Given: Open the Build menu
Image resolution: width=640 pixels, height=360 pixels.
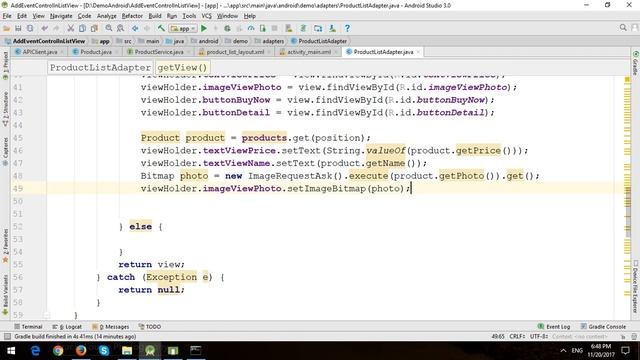Looking at the screenshot, I should pyautogui.click(x=155, y=16).
